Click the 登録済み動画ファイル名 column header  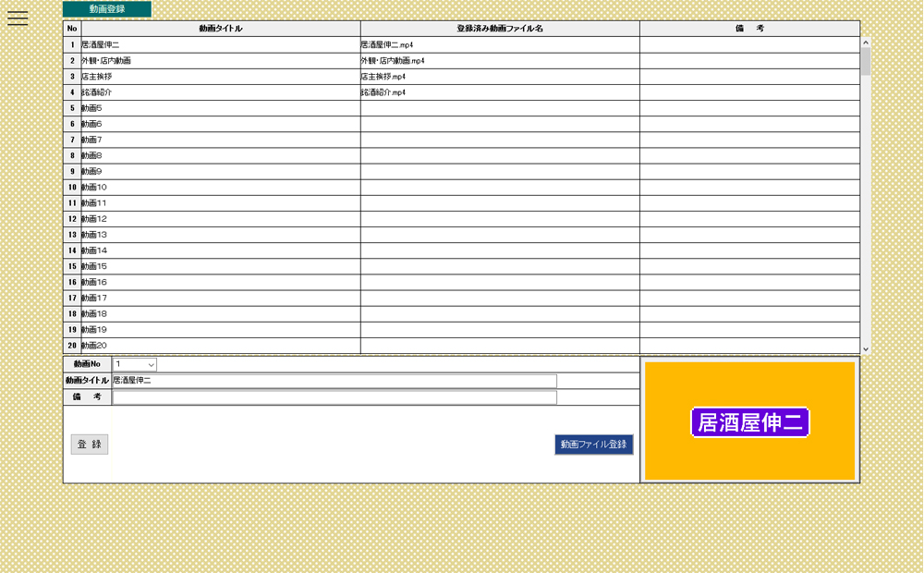[x=500, y=29]
